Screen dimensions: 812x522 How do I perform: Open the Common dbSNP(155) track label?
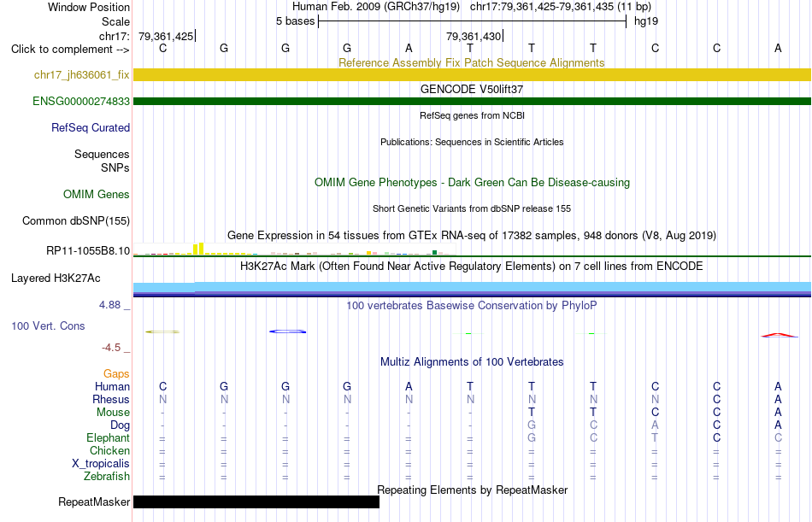click(x=76, y=220)
